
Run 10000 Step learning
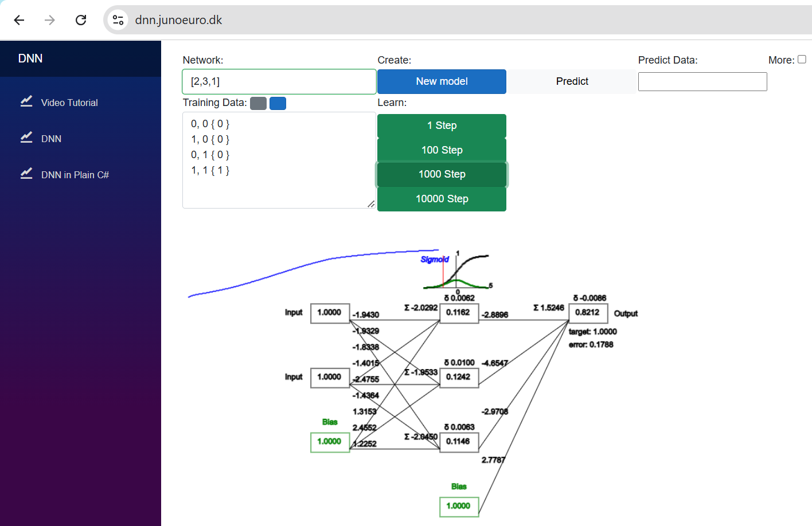442,199
